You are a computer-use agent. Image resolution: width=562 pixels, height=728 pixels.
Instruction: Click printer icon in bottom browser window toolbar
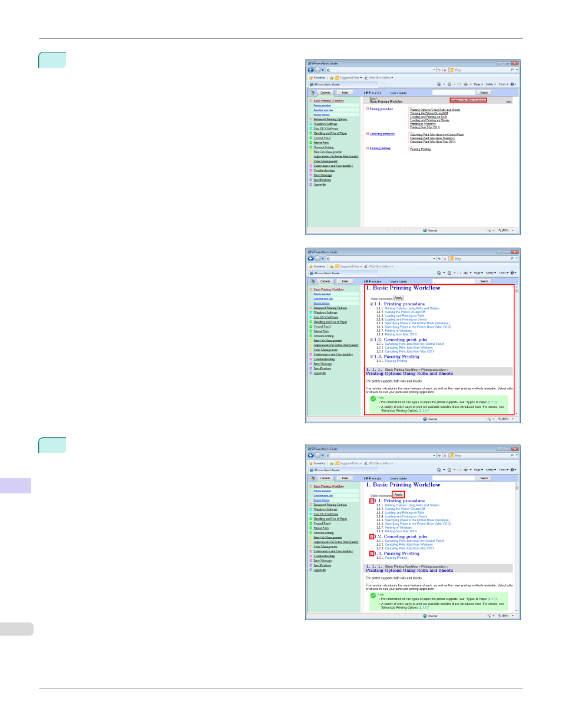coord(465,470)
